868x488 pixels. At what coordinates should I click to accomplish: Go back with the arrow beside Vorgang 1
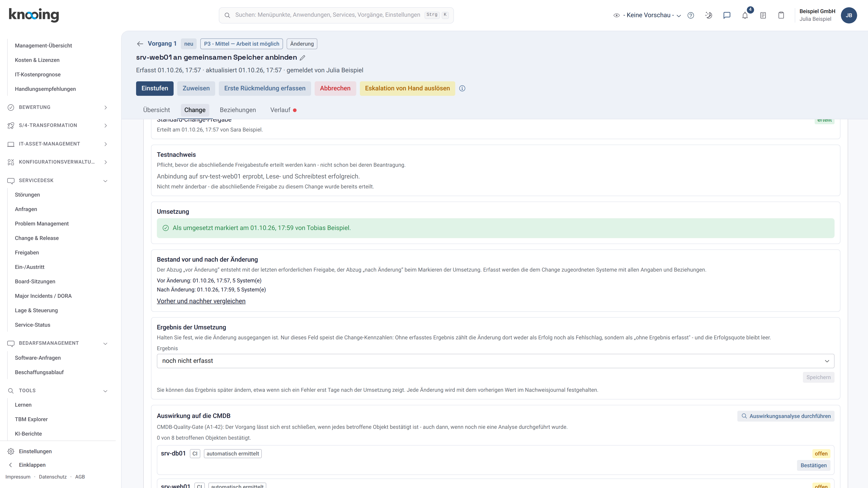click(140, 44)
